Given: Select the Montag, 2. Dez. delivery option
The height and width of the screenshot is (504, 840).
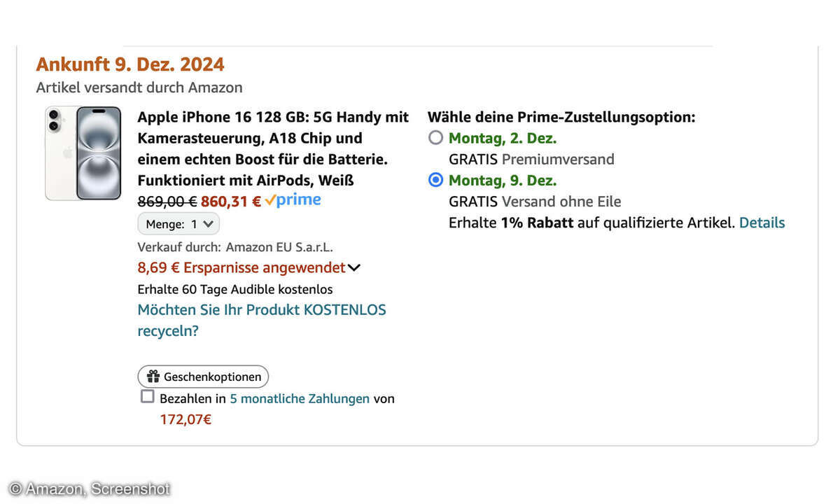Looking at the screenshot, I should point(435,138).
